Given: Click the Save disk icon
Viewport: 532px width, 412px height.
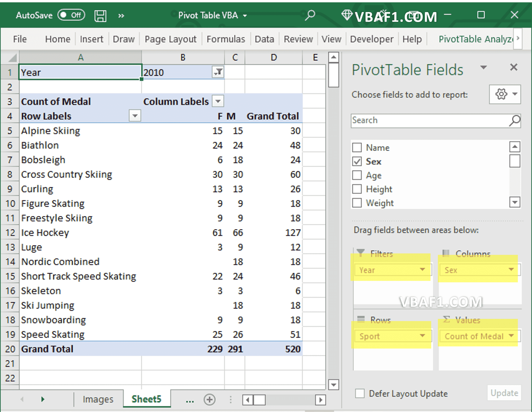Looking at the screenshot, I should [100, 16].
